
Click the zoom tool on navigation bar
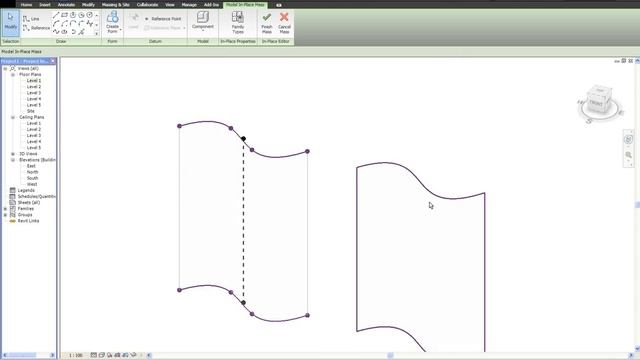click(628, 155)
